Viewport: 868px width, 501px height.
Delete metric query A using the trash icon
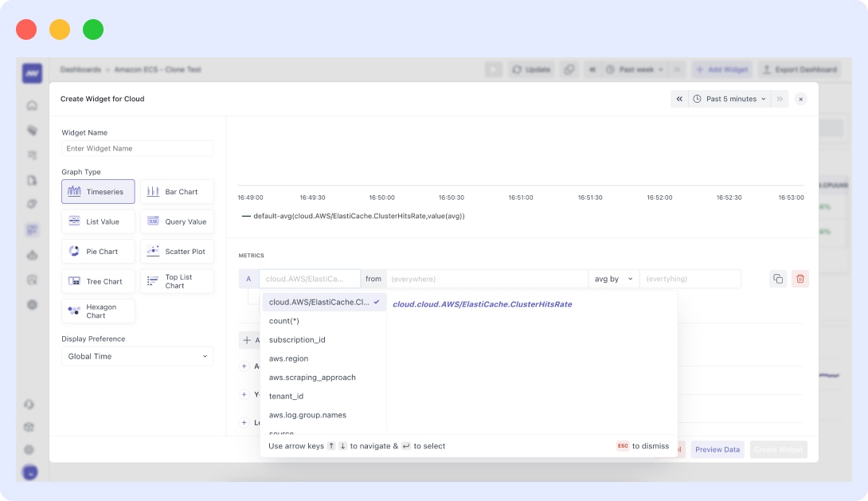click(x=800, y=278)
